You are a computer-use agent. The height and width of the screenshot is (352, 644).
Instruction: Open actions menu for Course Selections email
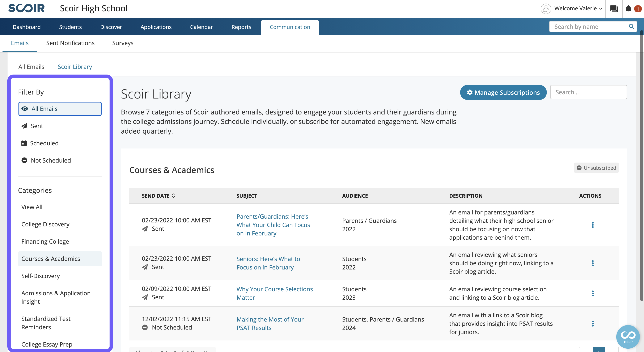(x=593, y=293)
